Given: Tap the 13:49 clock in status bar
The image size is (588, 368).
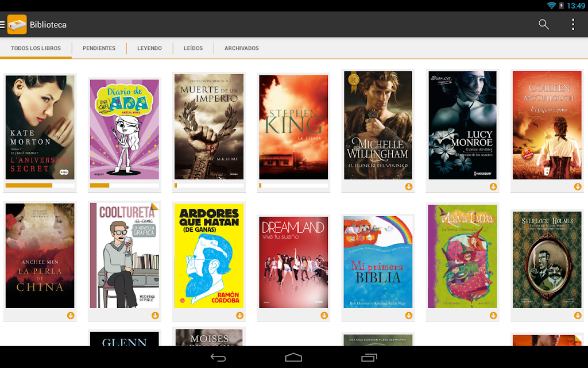Looking at the screenshot, I should (x=575, y=6).
